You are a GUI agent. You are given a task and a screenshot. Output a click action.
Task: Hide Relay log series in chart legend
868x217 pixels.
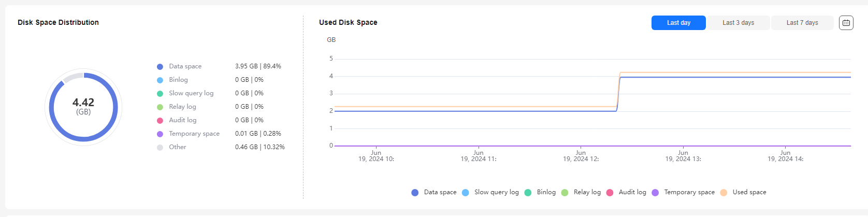581,192
